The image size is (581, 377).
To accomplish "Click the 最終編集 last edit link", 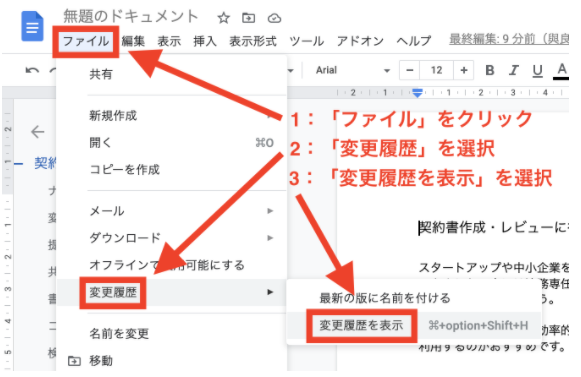I will (509, 39).
